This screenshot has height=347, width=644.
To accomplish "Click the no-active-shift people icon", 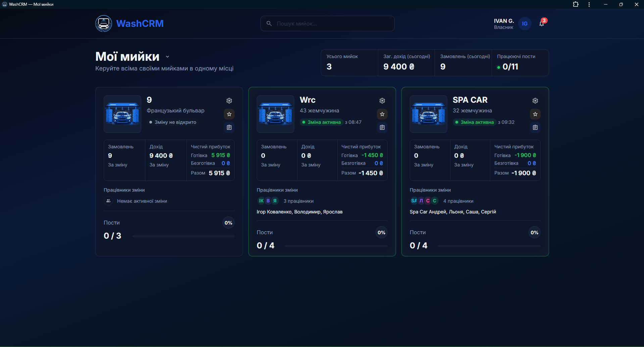I will tap(108, 201).
